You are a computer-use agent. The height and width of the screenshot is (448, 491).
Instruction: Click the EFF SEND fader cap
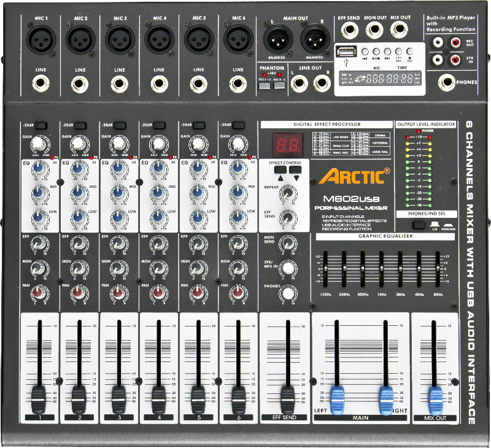tap(287, 400)
